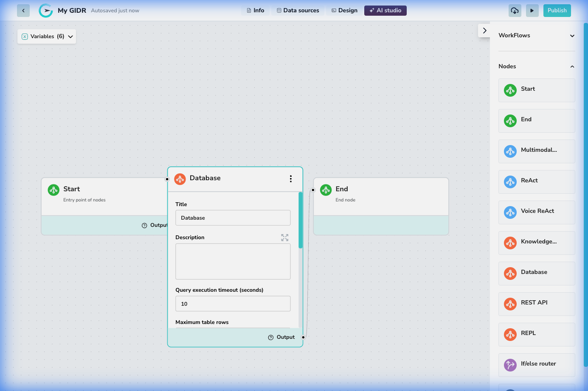The width and height of the screenshot is (588, 391).
Task: Click the Title input field with Database
Action: pyautogui.click(x=233, y=218)
